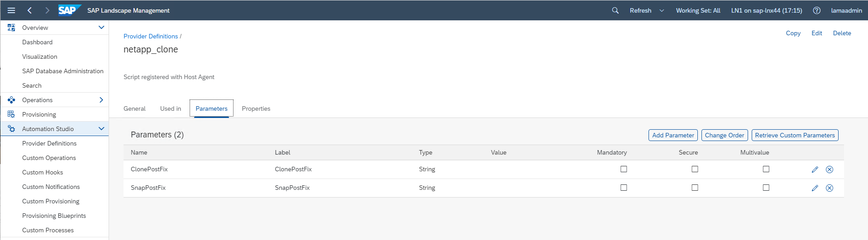868x240 pixels.
Task: Open the General tab
Action: [134, 108]
